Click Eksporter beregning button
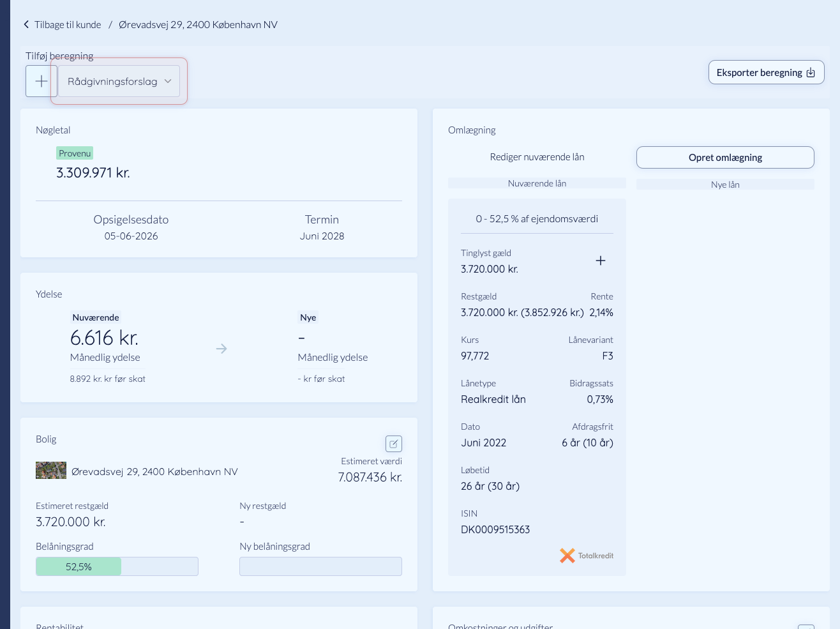Viewport: 840px width, 629px height. pyautogui.click(x=766, y=73)
